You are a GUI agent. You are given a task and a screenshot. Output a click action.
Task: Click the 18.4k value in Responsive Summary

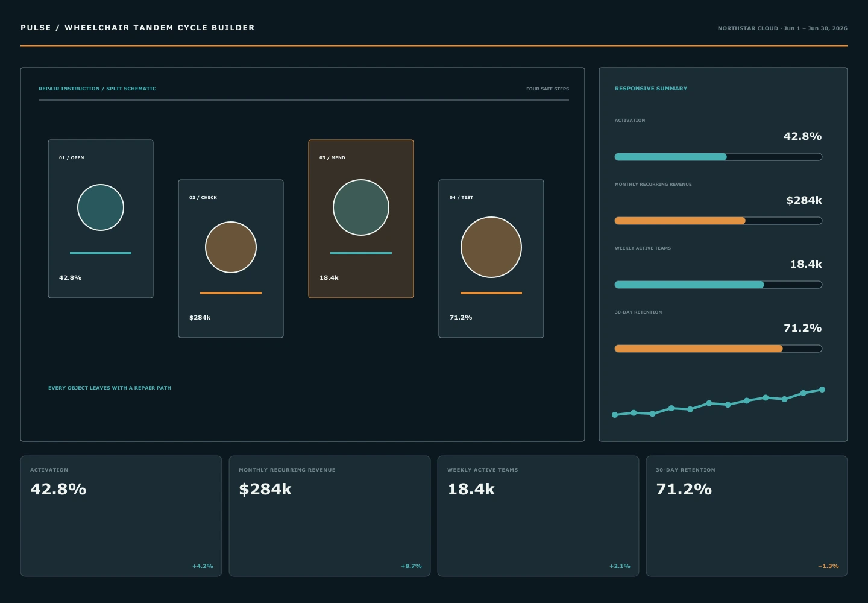tap(806, 265)
